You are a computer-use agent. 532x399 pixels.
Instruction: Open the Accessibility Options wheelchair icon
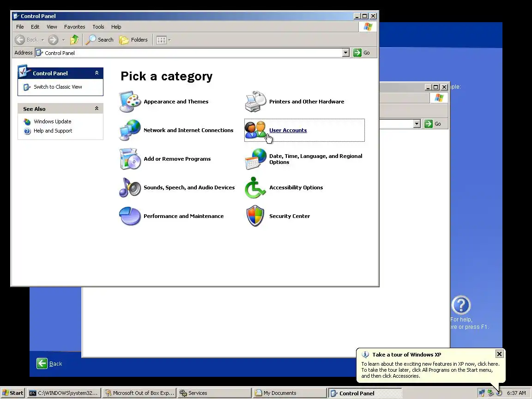(255, 187)
